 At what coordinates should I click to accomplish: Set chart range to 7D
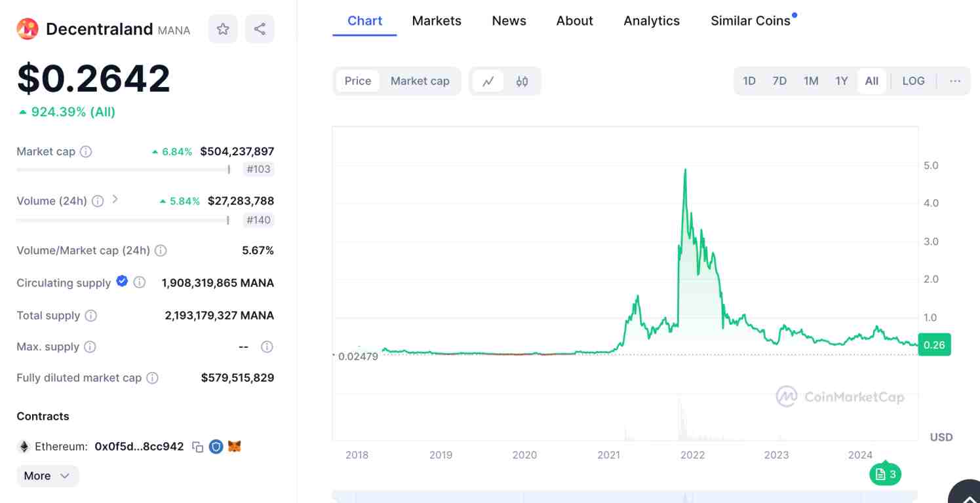coord(779,81)
